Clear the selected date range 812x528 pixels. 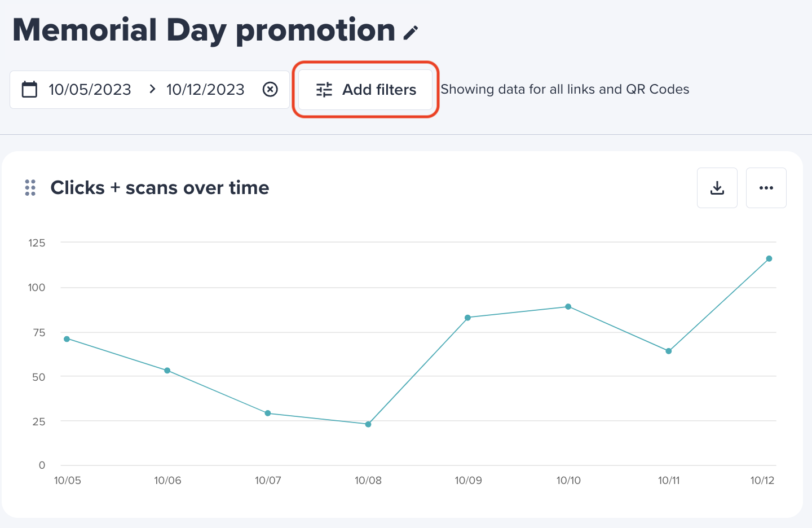tap(271, 89)
